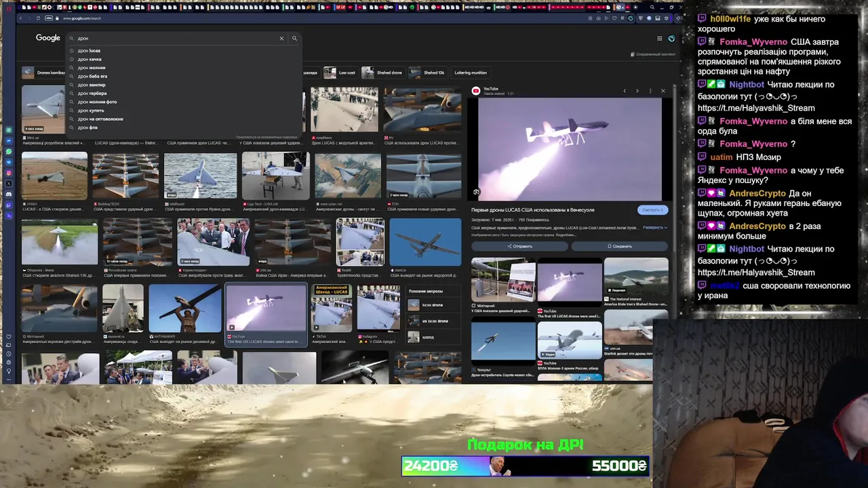Select the "Shahed 136" filter chip

coord(427,73)
